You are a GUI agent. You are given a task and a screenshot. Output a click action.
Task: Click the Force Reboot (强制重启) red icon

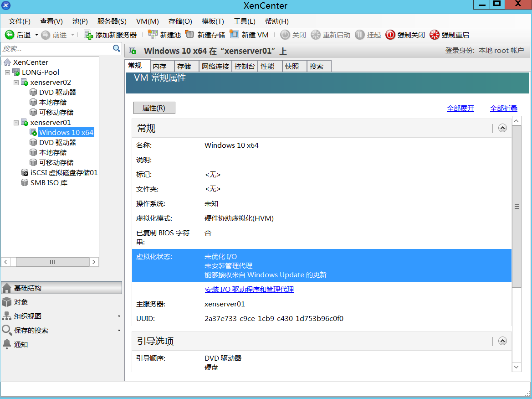(434, 35)
